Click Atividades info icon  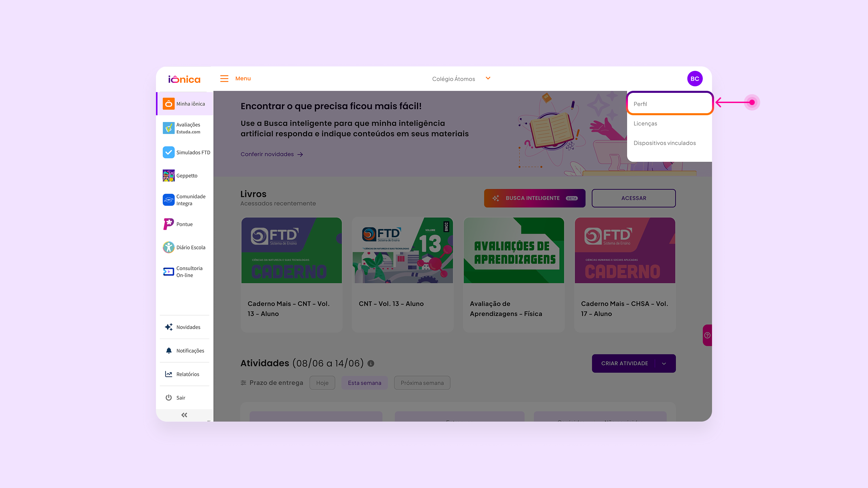click(371, 364)
